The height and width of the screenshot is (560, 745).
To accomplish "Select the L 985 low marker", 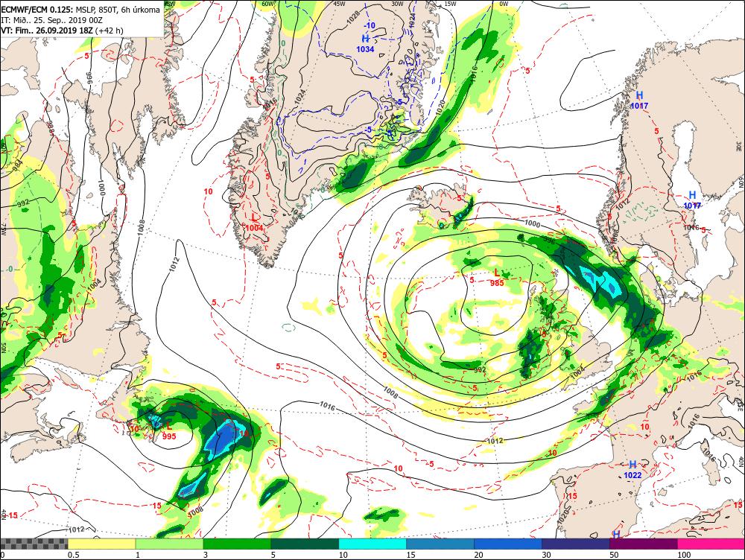I will 496,278.
